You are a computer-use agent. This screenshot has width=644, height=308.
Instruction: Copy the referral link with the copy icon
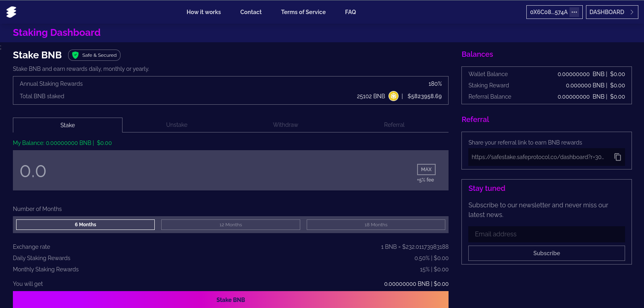pos(617,157)
